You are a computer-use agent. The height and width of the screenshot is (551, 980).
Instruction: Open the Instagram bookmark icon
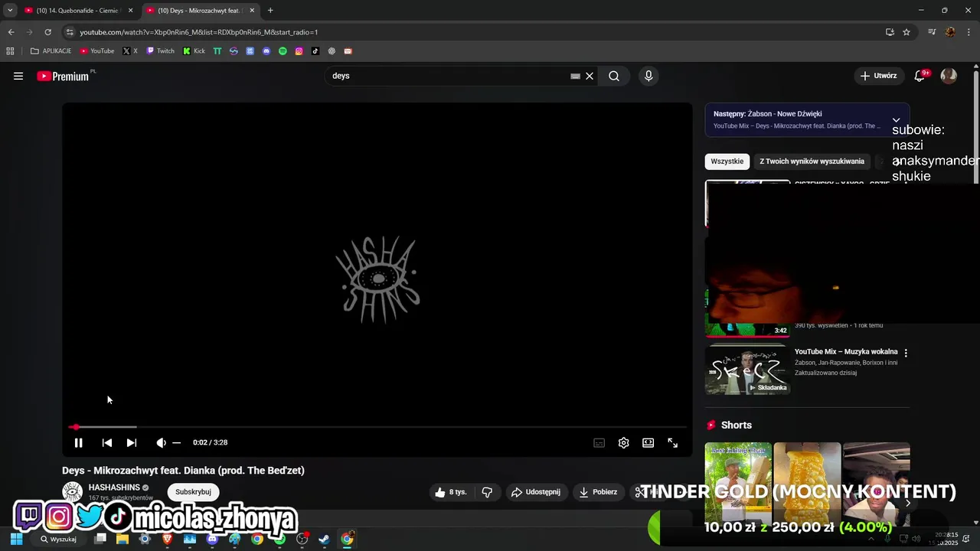click(x=299, y=51)
